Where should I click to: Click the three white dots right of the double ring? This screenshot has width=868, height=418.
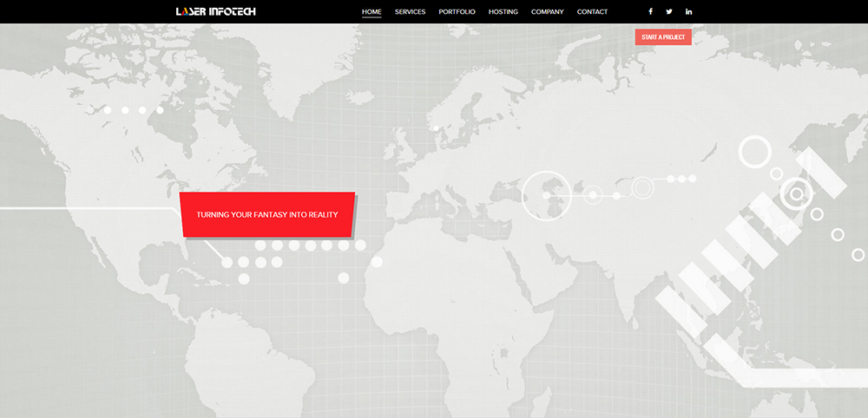[681, 179]
